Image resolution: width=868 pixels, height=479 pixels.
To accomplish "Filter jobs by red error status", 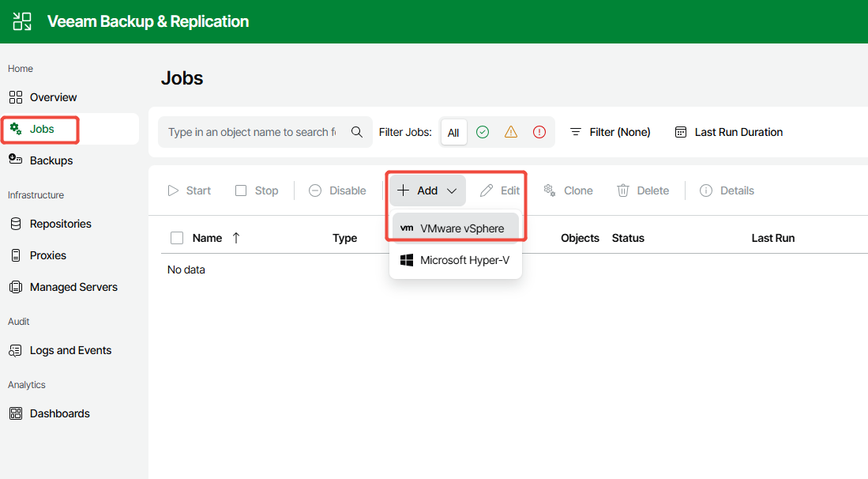I will point(539,132).
